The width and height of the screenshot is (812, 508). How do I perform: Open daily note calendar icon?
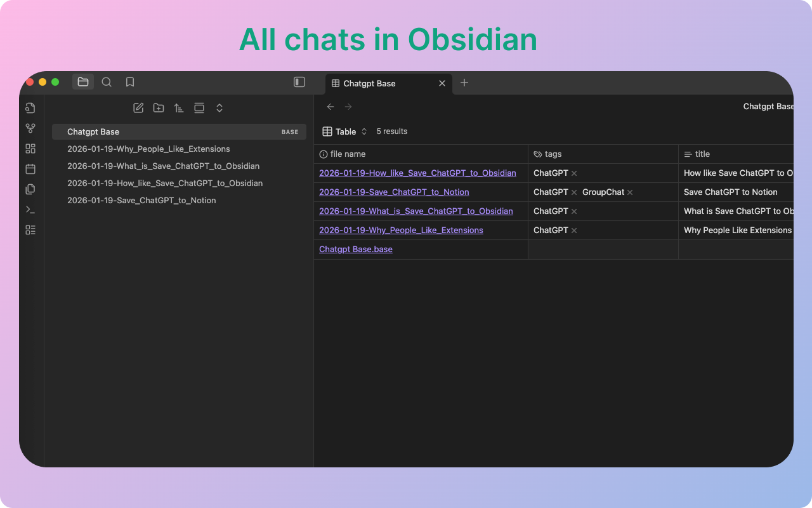coord(30,169)
